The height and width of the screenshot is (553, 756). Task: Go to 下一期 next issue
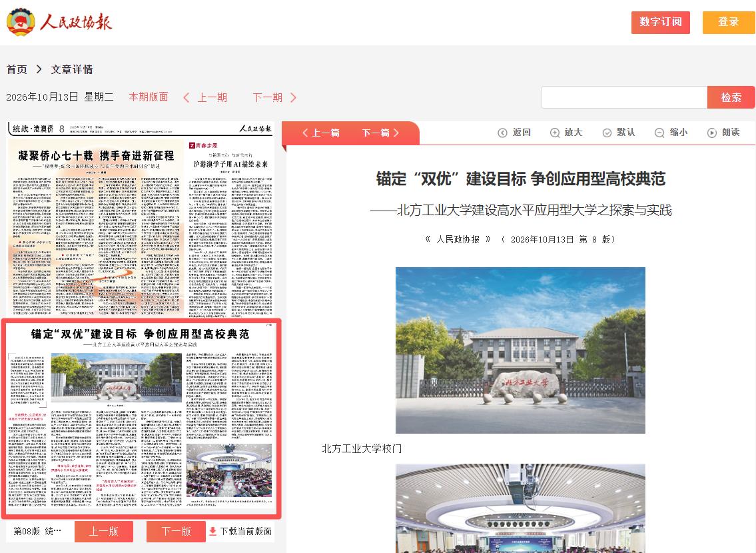coord(268,97)
